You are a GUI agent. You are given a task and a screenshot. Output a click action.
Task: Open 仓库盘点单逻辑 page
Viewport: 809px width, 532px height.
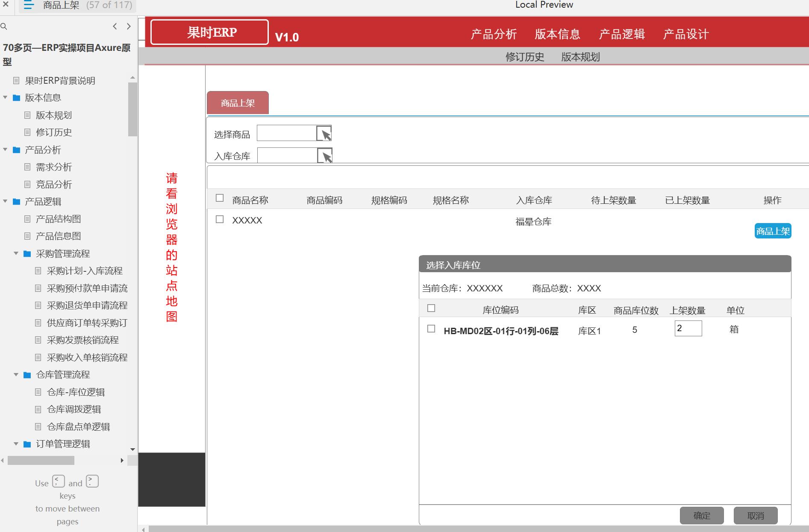pos(78,427)
